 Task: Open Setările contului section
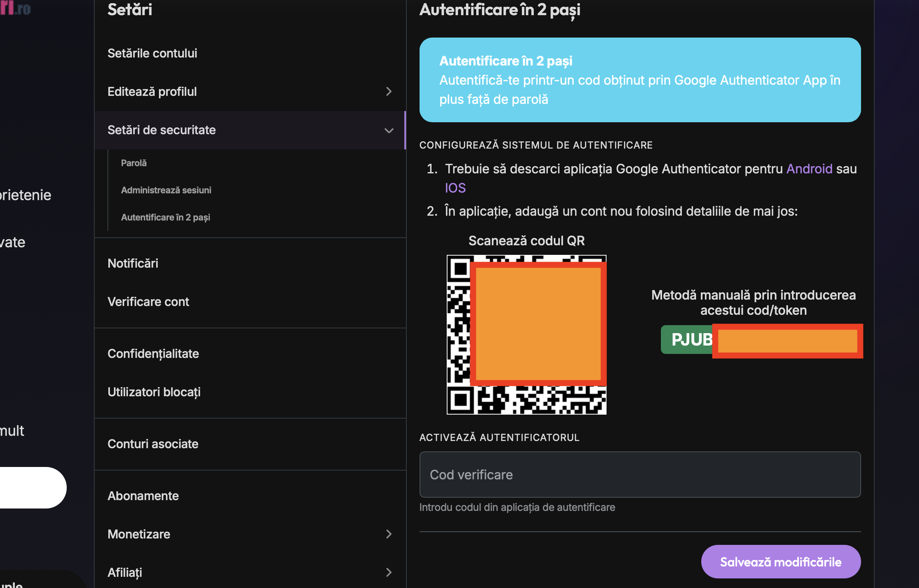pos(152,53)
